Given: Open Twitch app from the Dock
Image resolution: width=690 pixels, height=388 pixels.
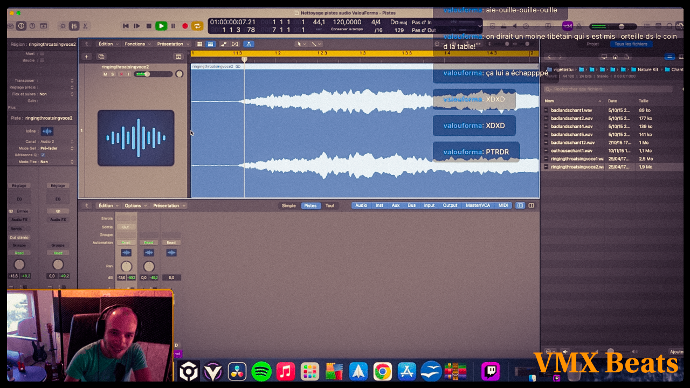Looking at the screenshot, I should [490, 371].
